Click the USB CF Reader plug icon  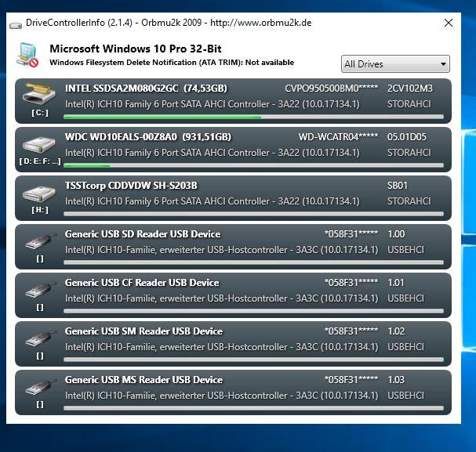coord(40,290)
